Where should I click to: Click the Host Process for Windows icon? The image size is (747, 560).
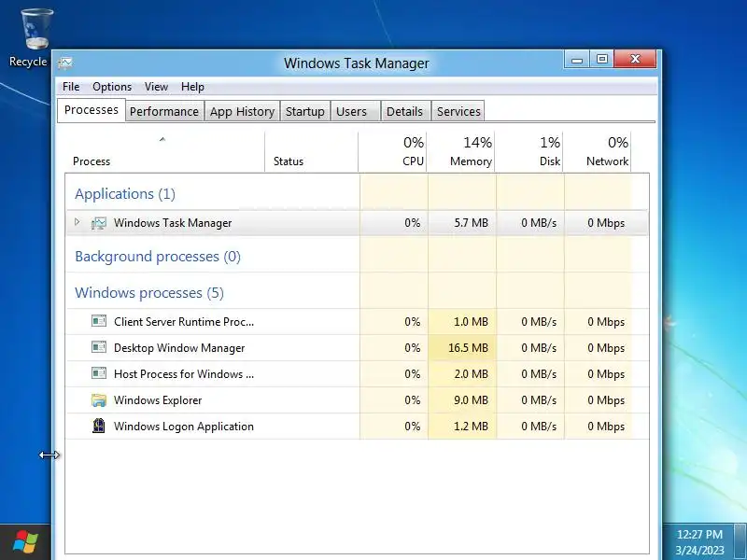click(x=99, y=373)
